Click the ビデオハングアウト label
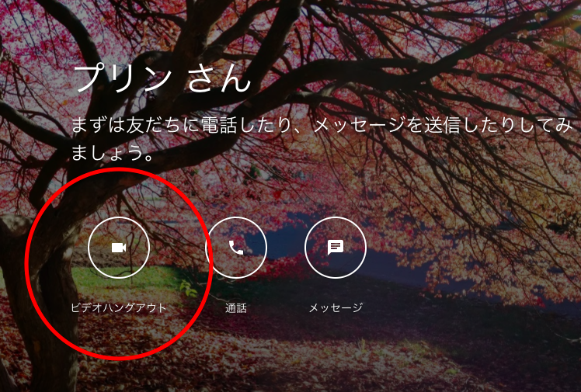Screen dimensions: 581x392 pyautogui.click(x=119, y=308)
